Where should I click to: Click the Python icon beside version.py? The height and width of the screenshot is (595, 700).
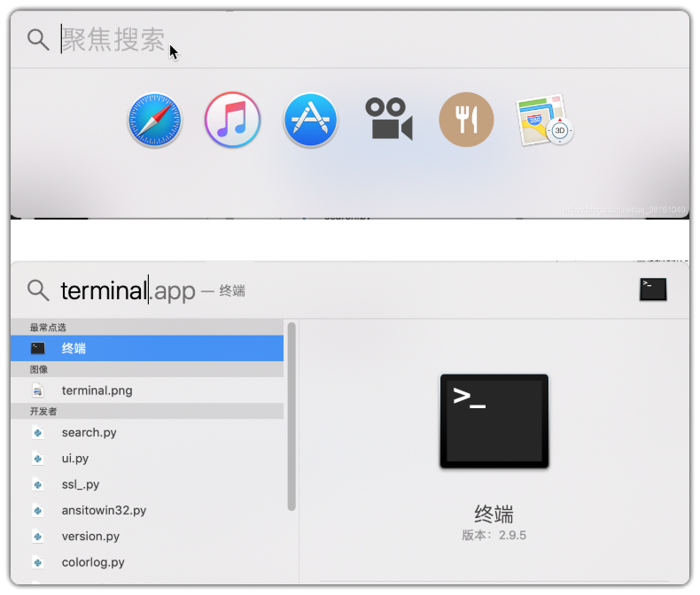coord(38,537)
